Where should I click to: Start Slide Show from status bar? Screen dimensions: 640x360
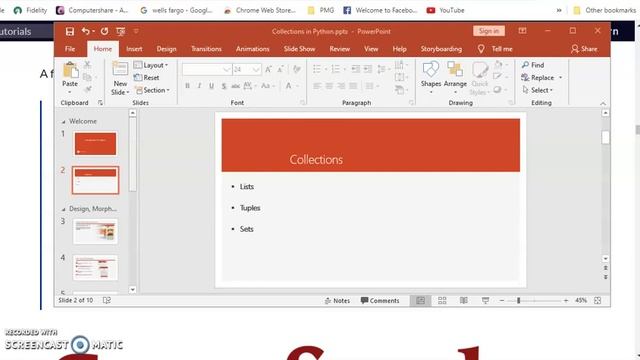click(485, 301)
